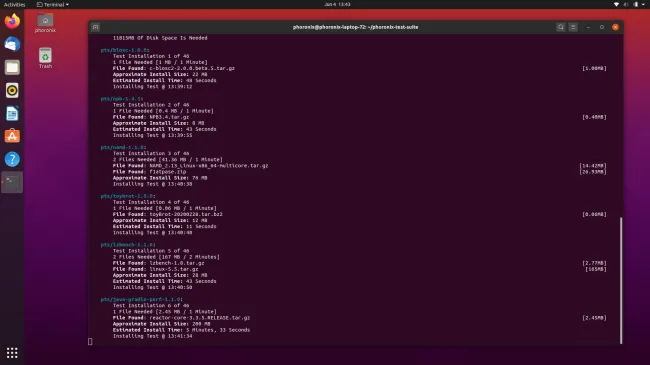This screenshot has height=365, width=650.
Task: Open the Help icon in dock
Action: [x=12, y=159]
